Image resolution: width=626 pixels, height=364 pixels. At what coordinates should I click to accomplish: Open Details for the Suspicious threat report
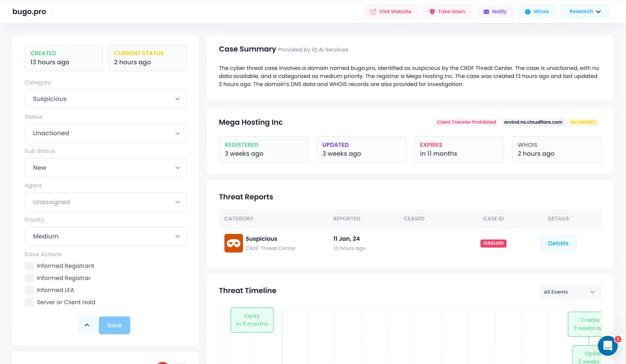click(558, 243)
